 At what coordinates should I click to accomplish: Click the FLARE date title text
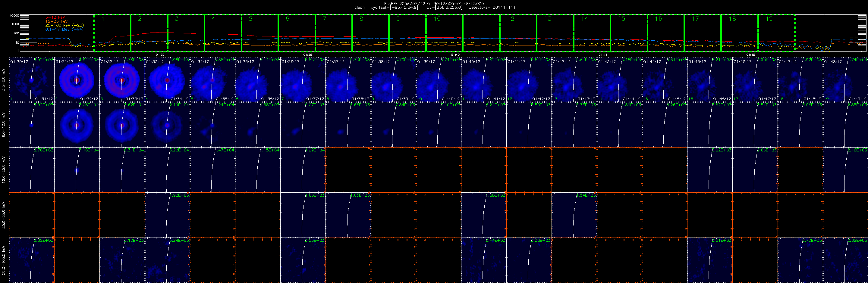pyautogui.click(x=434, y=3)
